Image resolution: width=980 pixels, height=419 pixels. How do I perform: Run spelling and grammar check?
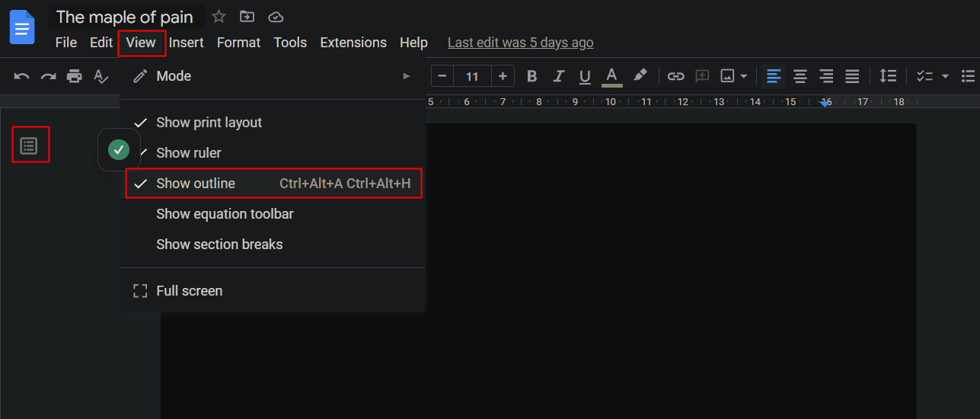(101, 76)
